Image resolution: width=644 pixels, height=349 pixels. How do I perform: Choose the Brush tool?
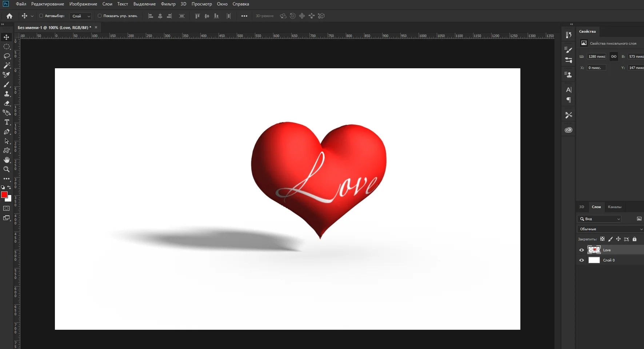[7, 85]
